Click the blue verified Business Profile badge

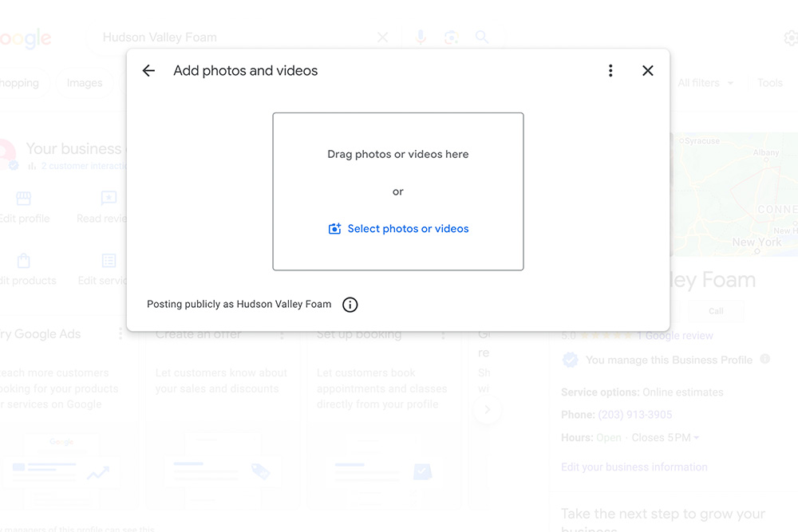(570, 360)
